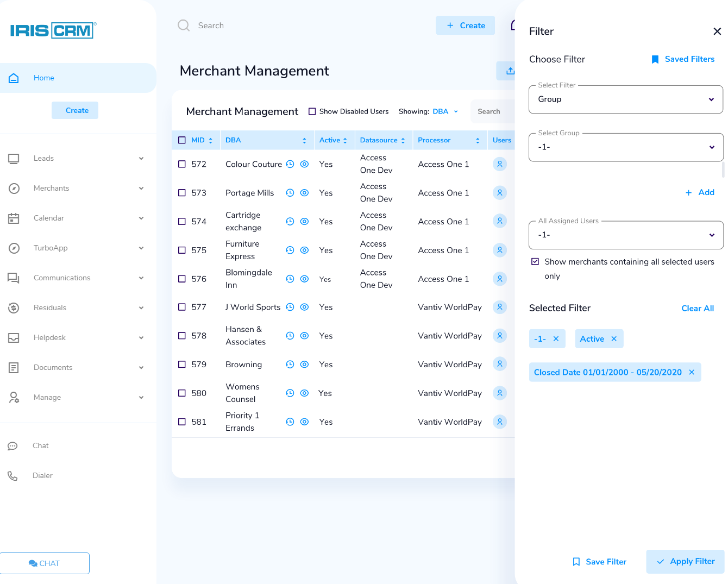Check the checkbox for merchant 573
The image size is (728, 584).
pyautogui.click(x=182, y=192)
